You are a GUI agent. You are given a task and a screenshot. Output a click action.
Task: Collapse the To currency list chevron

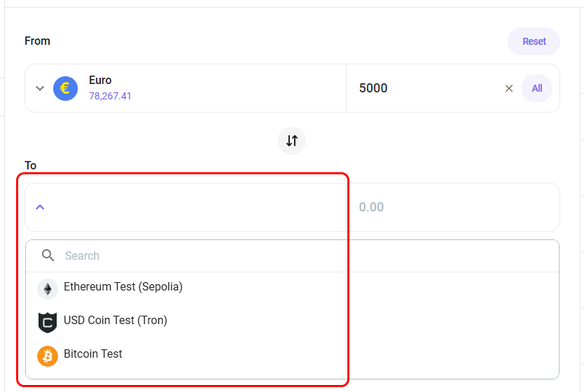pyautogui.click(x=40, y=207)
